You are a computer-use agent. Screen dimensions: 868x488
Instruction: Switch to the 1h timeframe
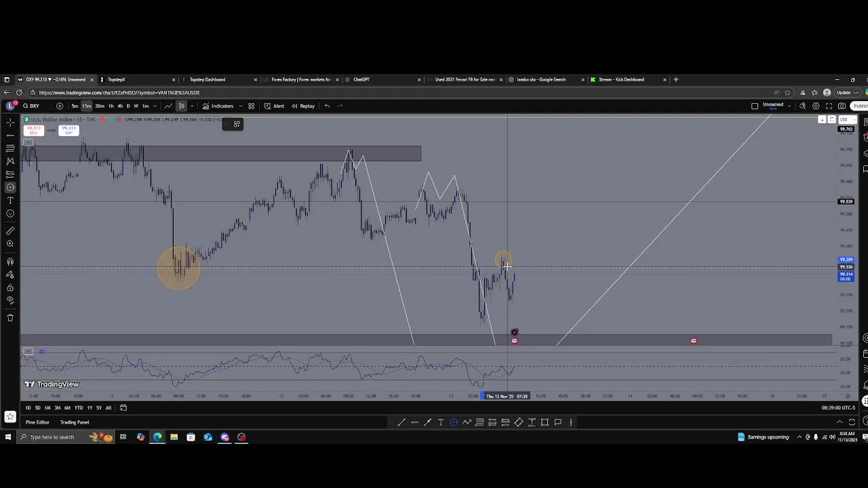coord(111,106)
